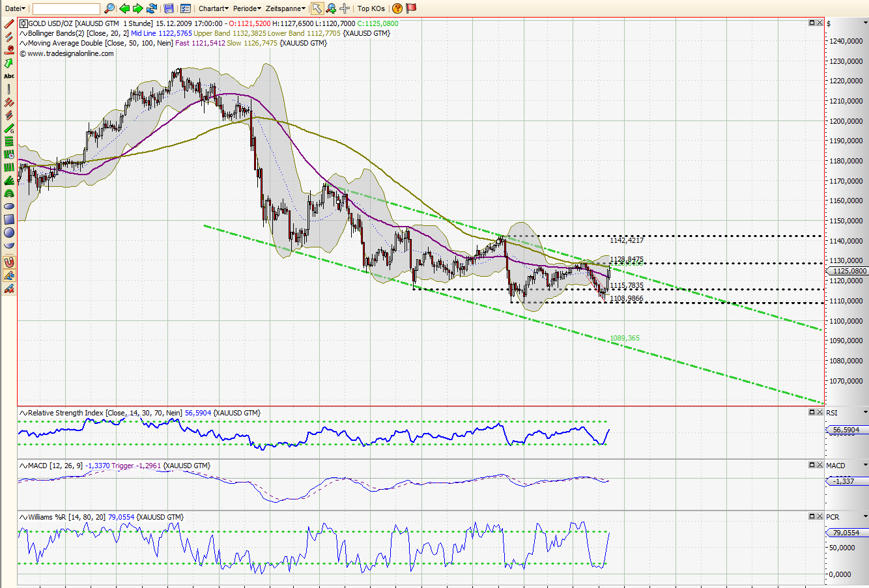Go forward with the green right arrow
Viewport: 869px width, 588px height.
[x=138, y=8]
